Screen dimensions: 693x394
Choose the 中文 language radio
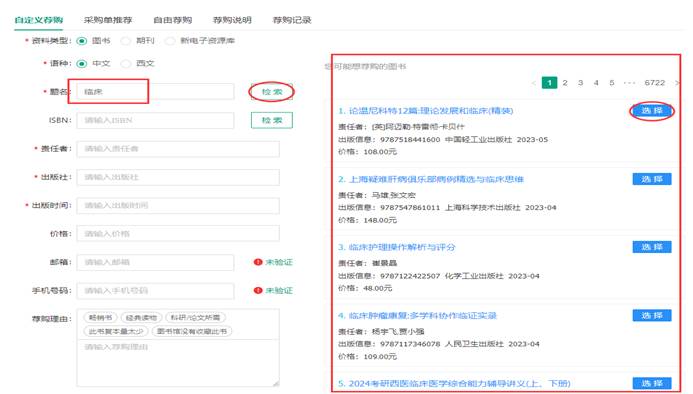[x=82, y=64]
